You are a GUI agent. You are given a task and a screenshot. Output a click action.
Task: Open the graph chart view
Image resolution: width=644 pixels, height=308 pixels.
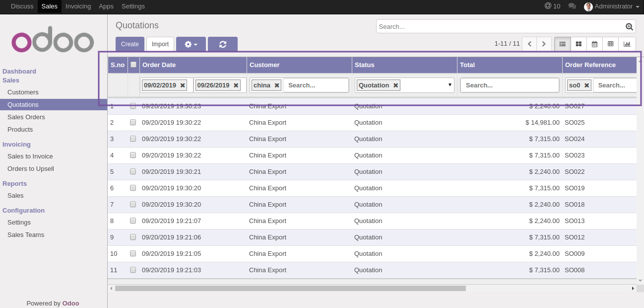(x=627, y=44)
